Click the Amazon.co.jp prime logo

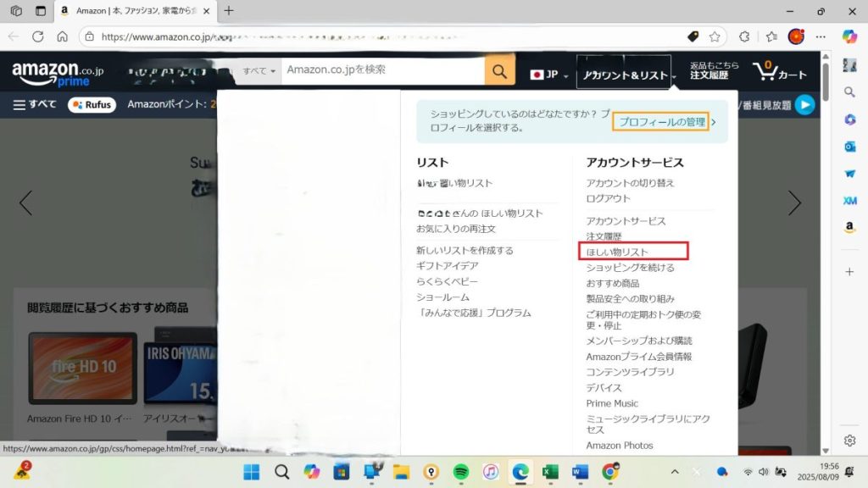click(x=58, y=75)
